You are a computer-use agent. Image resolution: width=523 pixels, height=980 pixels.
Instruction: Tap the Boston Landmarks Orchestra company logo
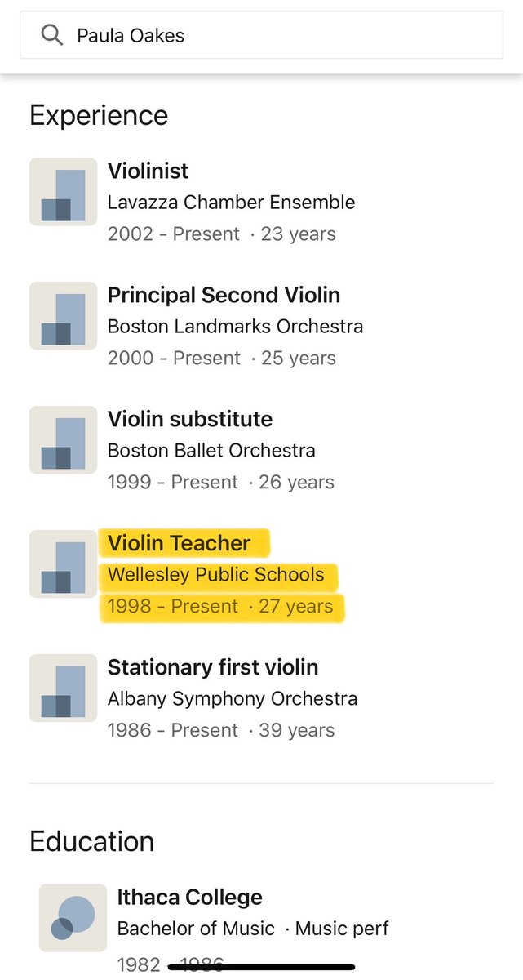[x=63, y=316]
